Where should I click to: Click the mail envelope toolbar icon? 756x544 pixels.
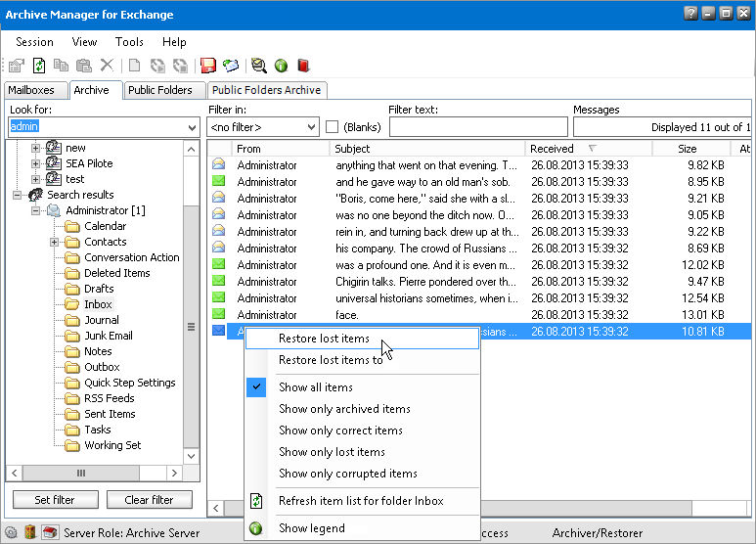click(231, 66)
